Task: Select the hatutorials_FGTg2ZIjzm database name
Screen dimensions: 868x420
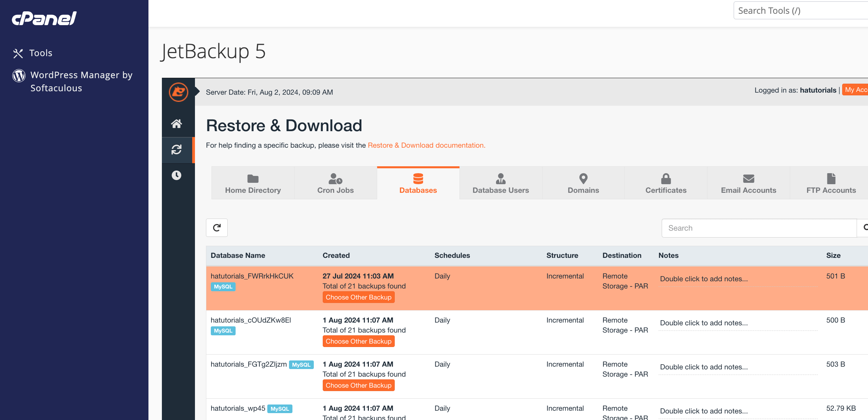Action: pos(249,364)
